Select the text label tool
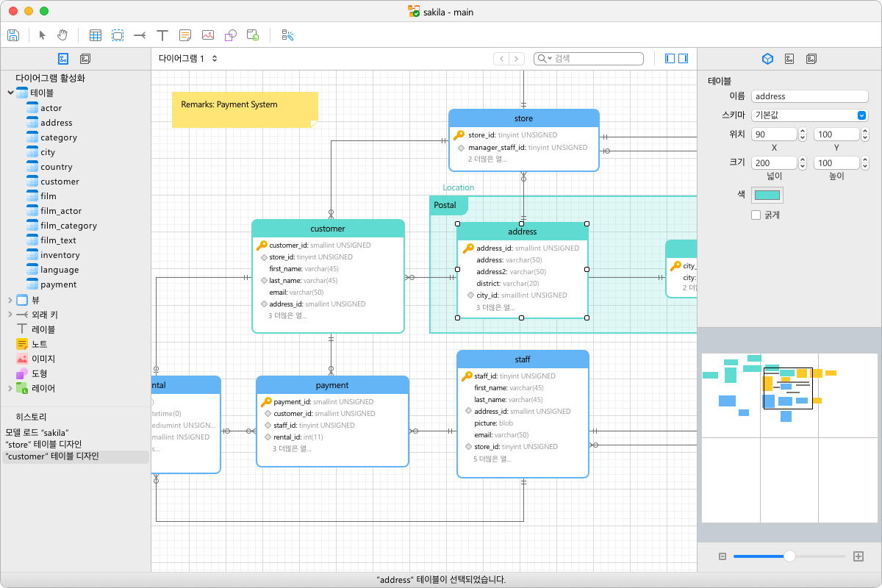The image size is (882, 588). click(x=162, y=35)
